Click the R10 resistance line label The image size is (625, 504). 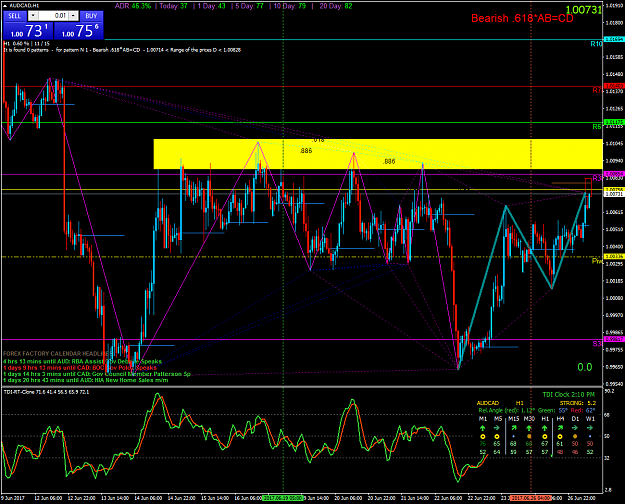pyautogui.click(x=596, y=44)
